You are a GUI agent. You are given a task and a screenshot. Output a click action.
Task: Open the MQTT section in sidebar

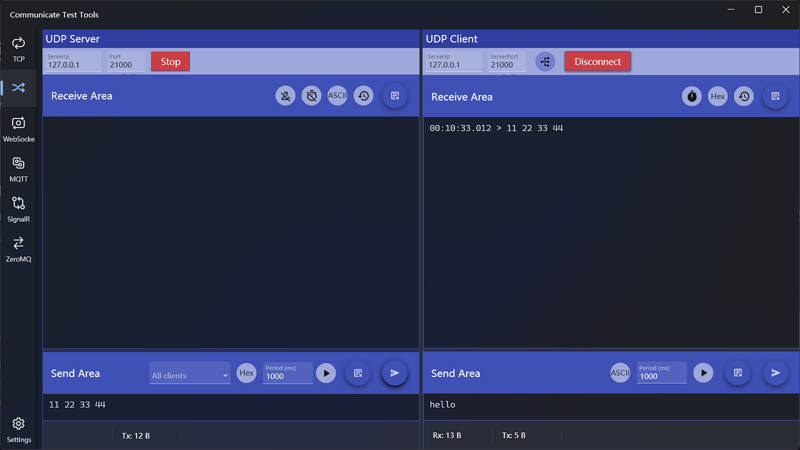click(x=18, y=168)
